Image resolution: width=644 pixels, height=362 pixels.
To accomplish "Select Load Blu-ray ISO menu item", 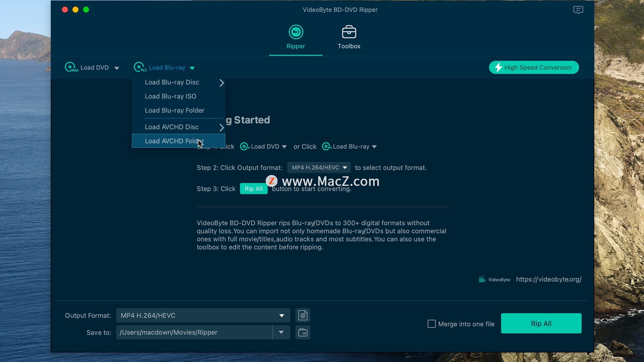I will point(170,97).
